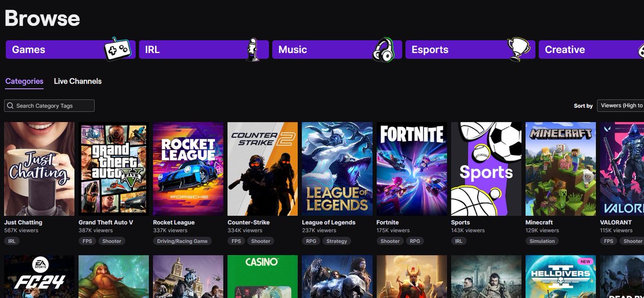This screenshot has height=298, width=644.
Task: Select the IRL tag under Sports
Action: [459, 241]
